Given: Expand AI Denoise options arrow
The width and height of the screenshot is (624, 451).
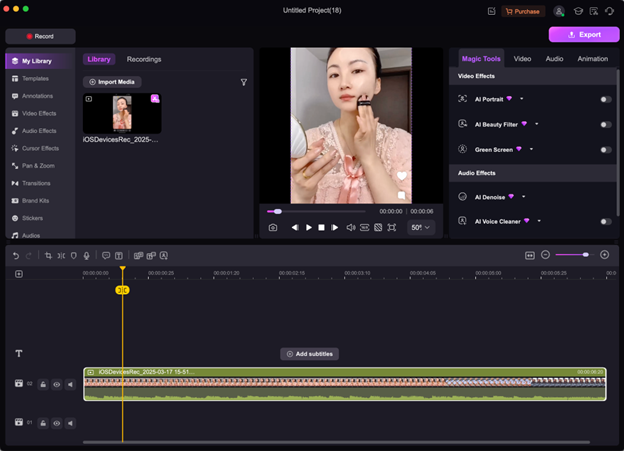Looking at the screenshot, I should 524,196.
